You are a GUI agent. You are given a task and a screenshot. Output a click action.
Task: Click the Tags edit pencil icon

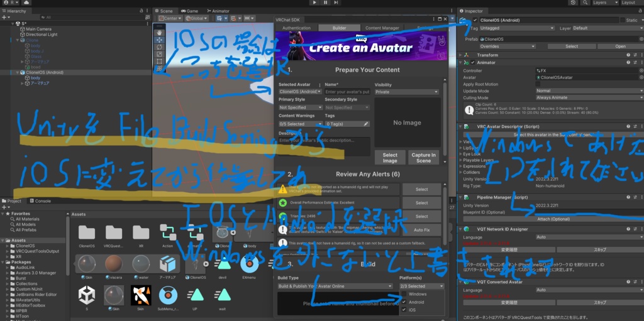365,124
